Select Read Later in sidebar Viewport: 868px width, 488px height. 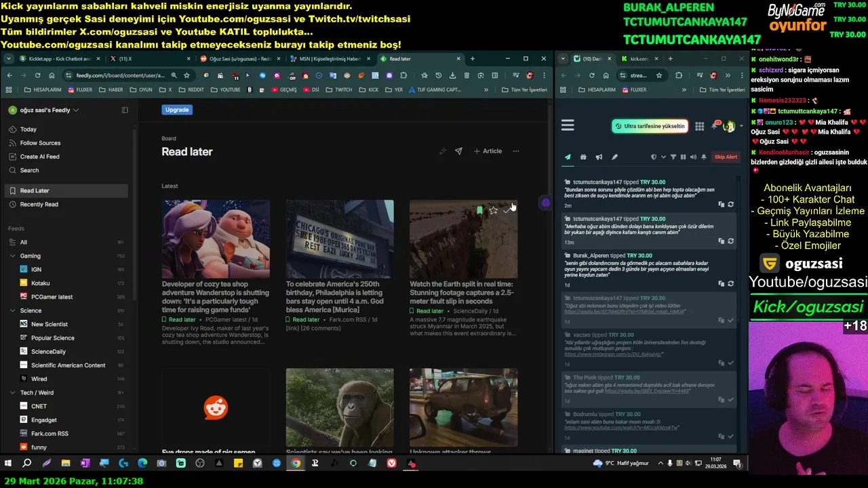click(66, 190)
